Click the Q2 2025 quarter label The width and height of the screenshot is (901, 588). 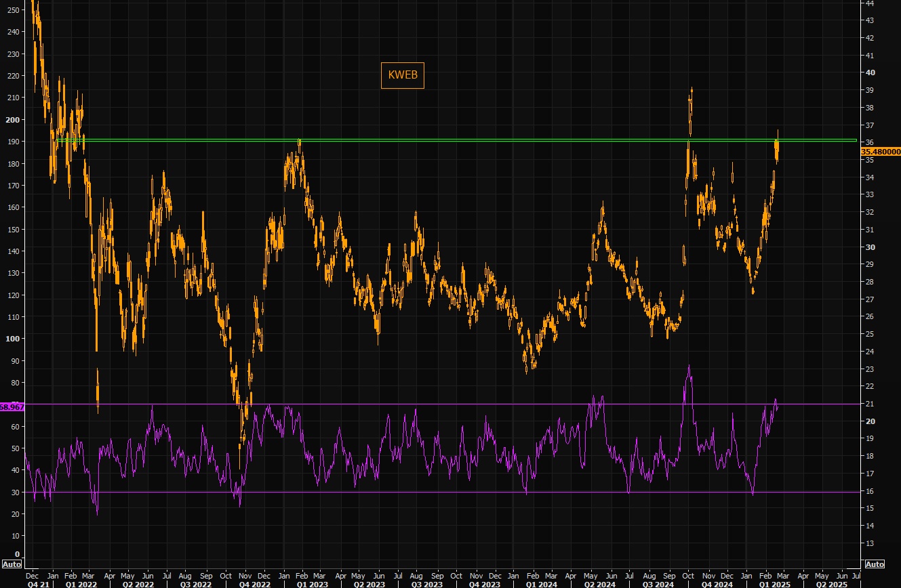pos(830,583)
